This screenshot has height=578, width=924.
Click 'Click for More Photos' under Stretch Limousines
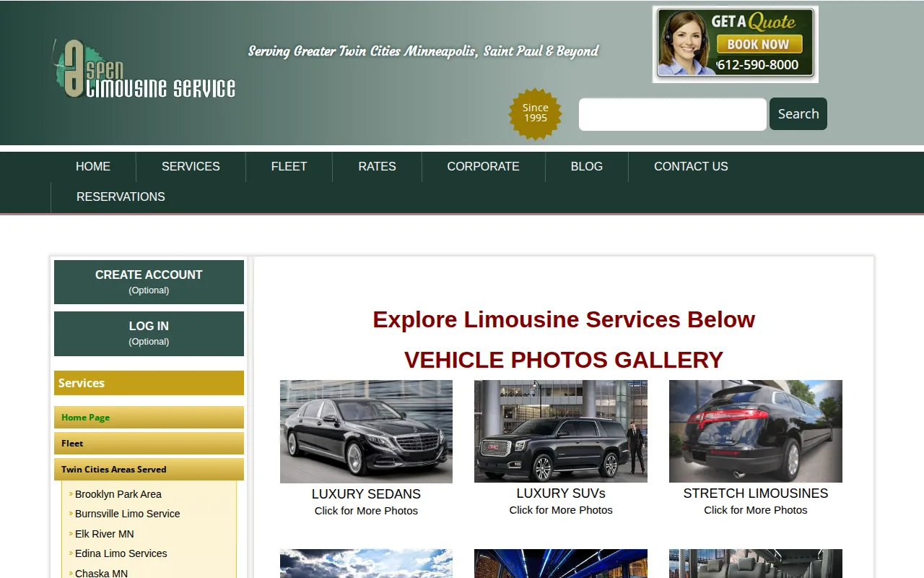[x=756, y=510]
